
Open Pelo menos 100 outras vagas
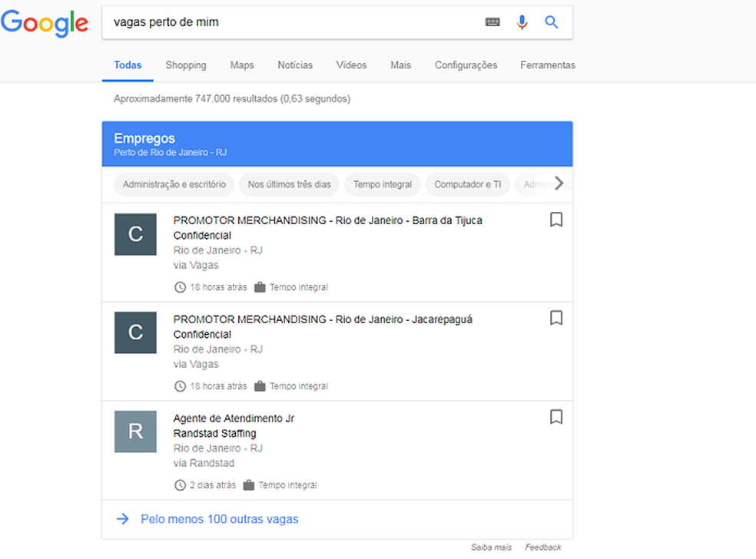pos(220,519)
